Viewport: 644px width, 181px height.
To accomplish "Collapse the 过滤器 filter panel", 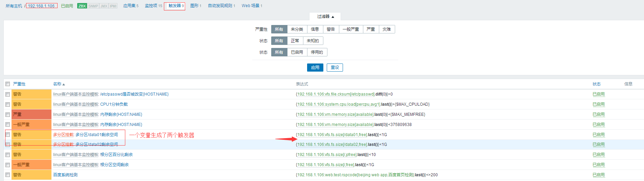I will click(x=325, y=17).
